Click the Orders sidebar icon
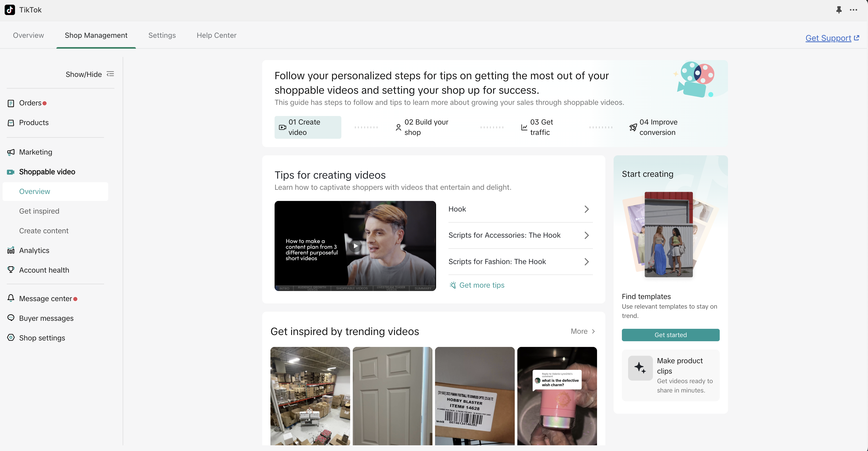 11,103
